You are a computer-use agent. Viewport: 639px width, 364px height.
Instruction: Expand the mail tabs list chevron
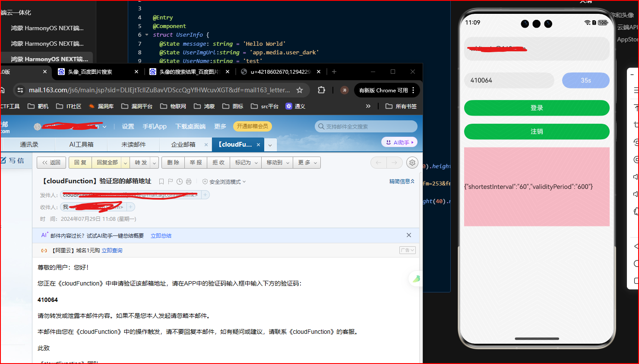tap(270, 145)
